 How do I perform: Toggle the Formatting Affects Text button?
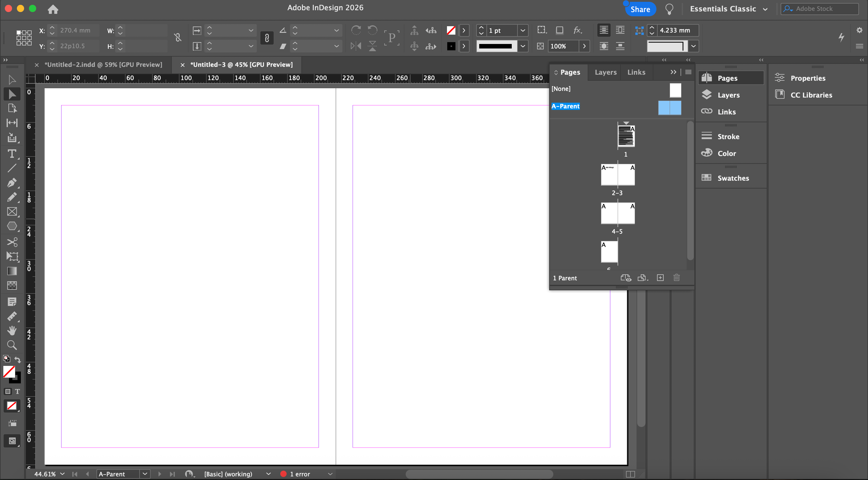[x=17, y=391]
